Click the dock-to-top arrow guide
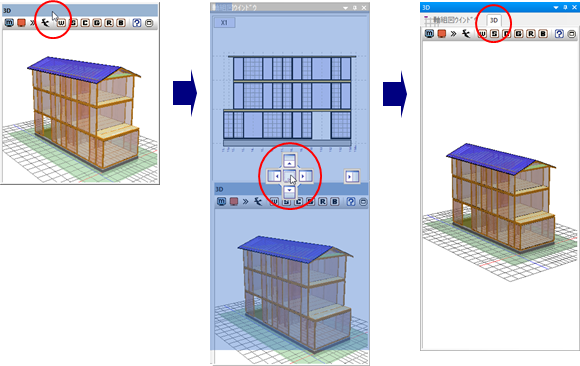This screenshot has width=580, height=366. click(290, 161)
